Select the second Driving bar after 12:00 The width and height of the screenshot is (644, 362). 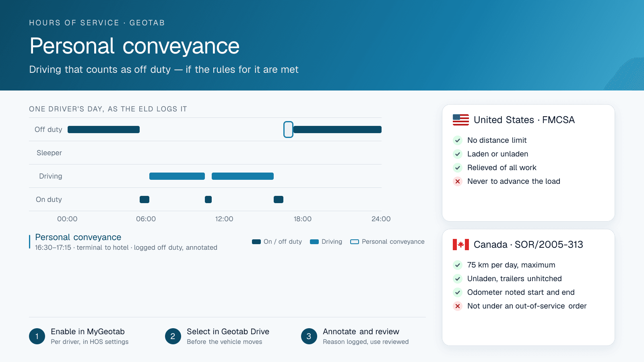[243, 176]
